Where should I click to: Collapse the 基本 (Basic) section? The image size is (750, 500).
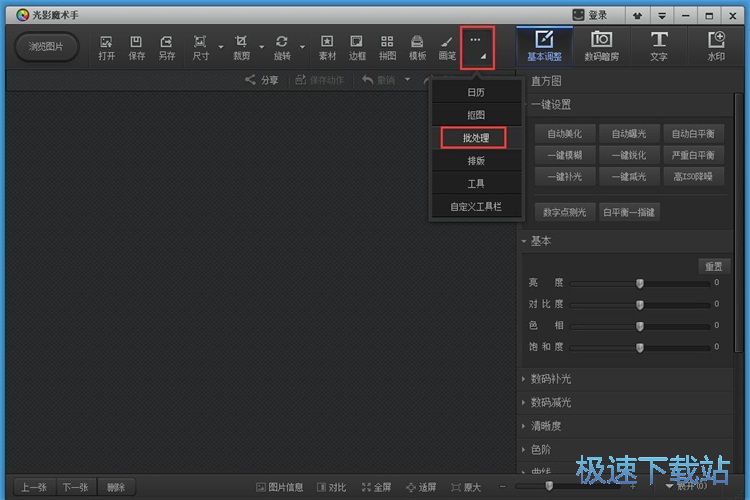click(524, 241)
